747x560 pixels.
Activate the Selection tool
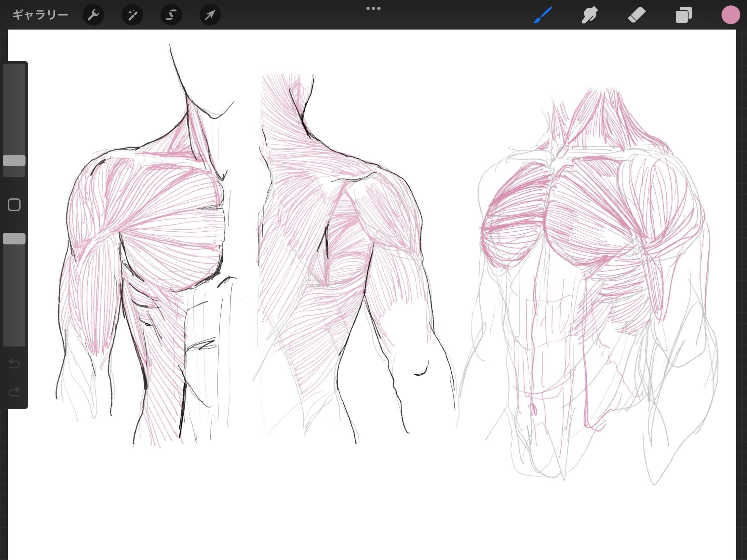[171, 15]
